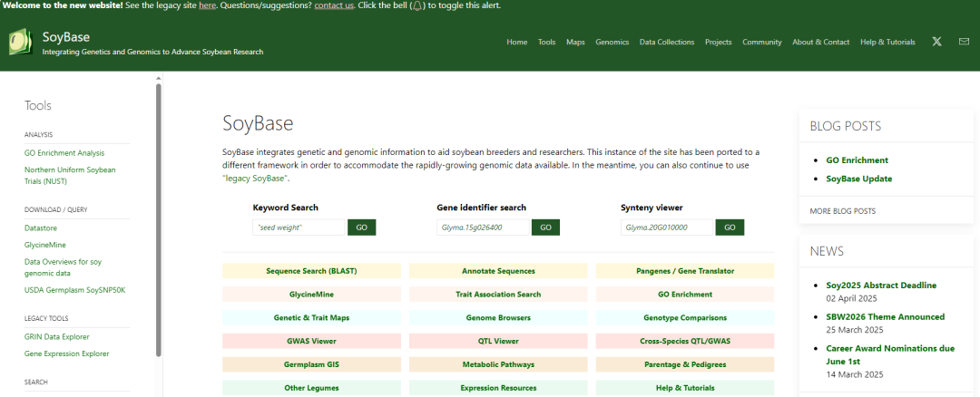Click the SoyBase site title in the header
The image size is (980, 397).
pyautogui.click(x=65, y=37)
